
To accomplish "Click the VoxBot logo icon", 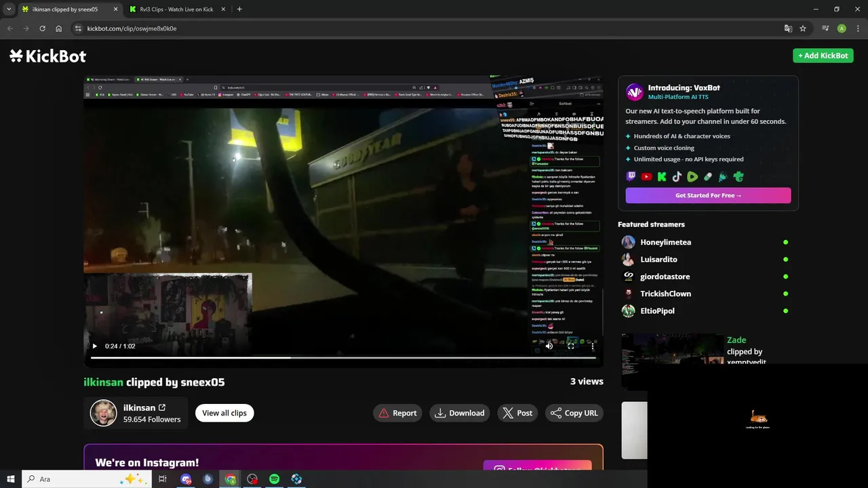I will click(x=634, y=92).
